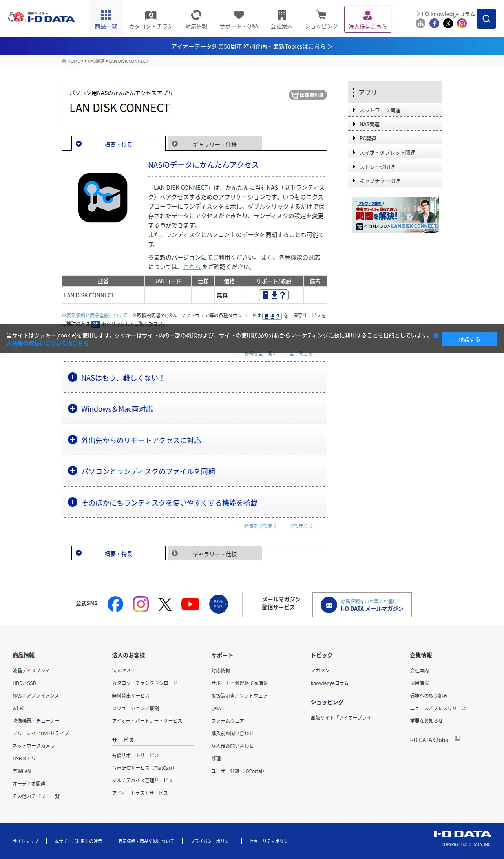Image resolution: width=504 pixels, height=859 pixels.
Task: Expand the Windows＆Mac両対応 section
Action: coord(194,409)
